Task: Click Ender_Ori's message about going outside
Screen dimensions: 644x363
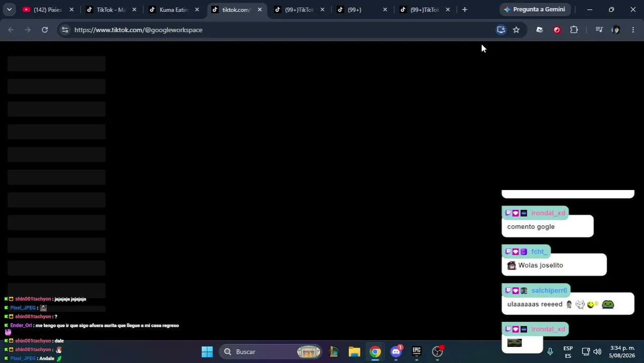Action: point(107,326)
